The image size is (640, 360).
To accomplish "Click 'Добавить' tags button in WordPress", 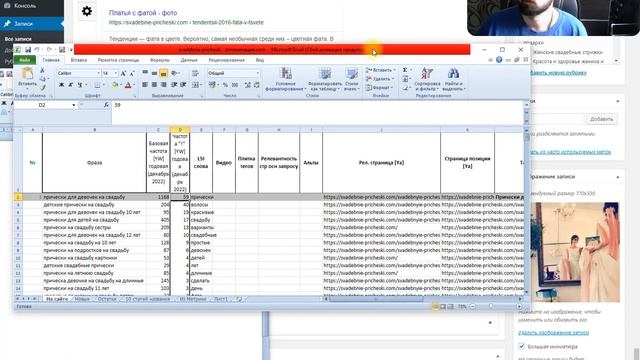I will click(601, 119).
